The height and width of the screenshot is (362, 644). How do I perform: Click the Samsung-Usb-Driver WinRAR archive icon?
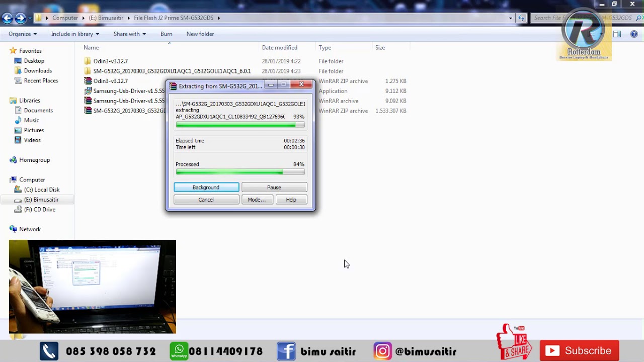[x=88, y=101]
